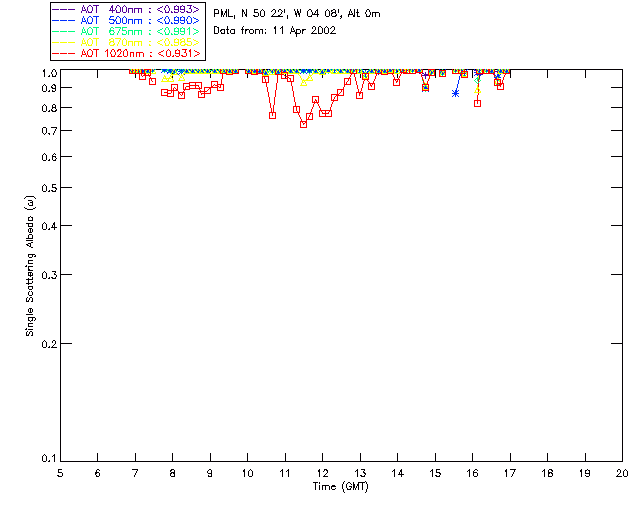Click the 'Data from: 11 Apr 2002' text
Viewport: 640px width, 512px height.
pos(275,31)
